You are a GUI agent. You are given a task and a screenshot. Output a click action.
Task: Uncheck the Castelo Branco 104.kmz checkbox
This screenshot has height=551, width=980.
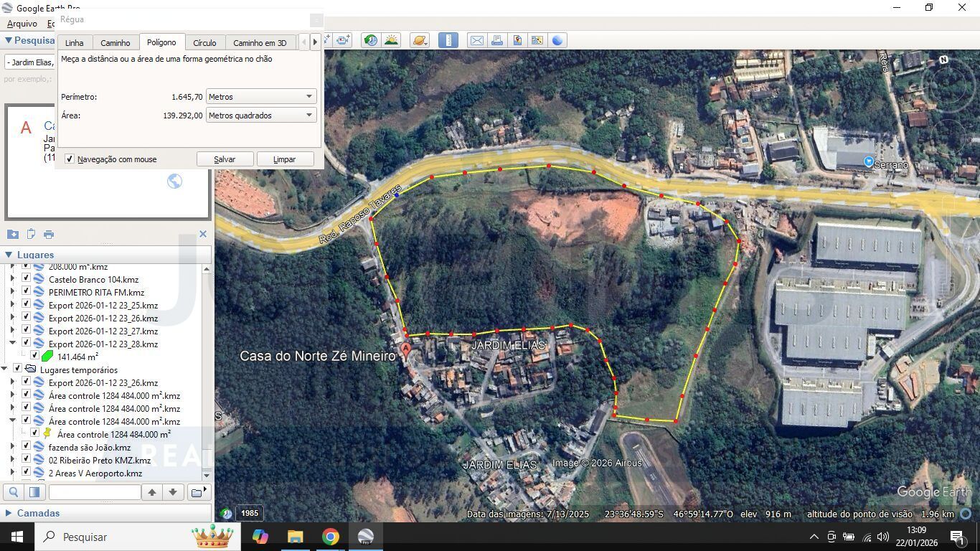[x=27, y=279]
